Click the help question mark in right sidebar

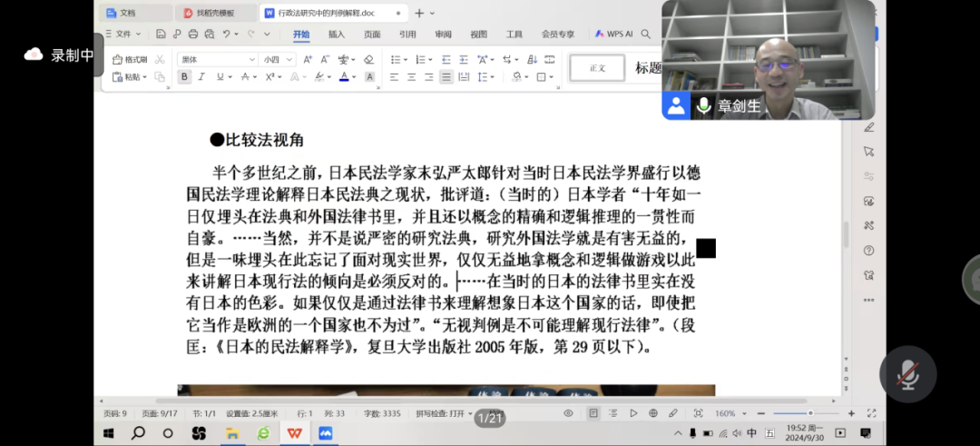click(x=868, y=251)
